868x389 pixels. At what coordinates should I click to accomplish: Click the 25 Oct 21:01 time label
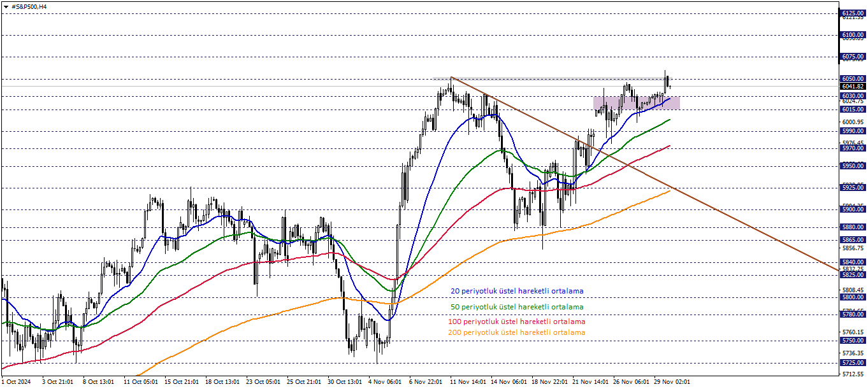[303, 383]
